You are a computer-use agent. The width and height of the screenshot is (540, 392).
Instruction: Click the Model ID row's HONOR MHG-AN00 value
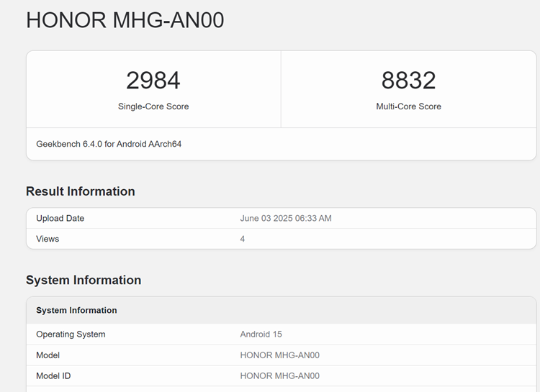coord(279,375)
